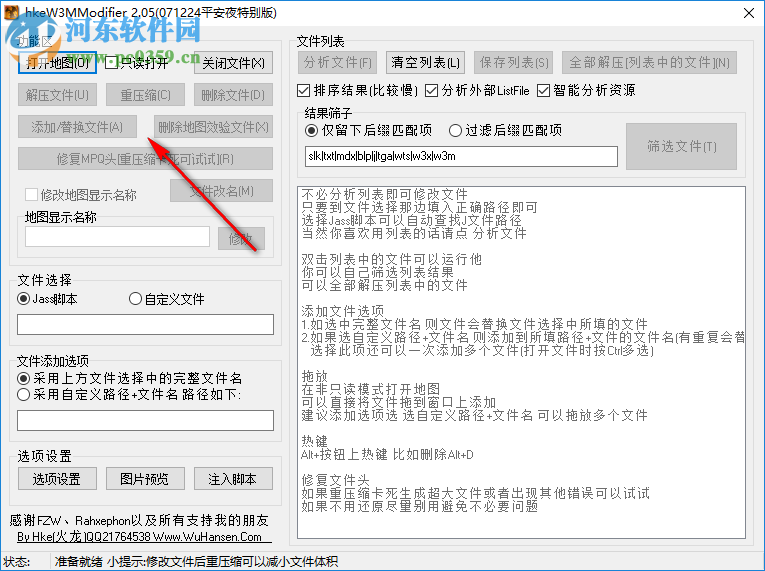Click the 感谢FZW、Rahxephon credits text
This screenshot has height=571, width=765.
139,520
